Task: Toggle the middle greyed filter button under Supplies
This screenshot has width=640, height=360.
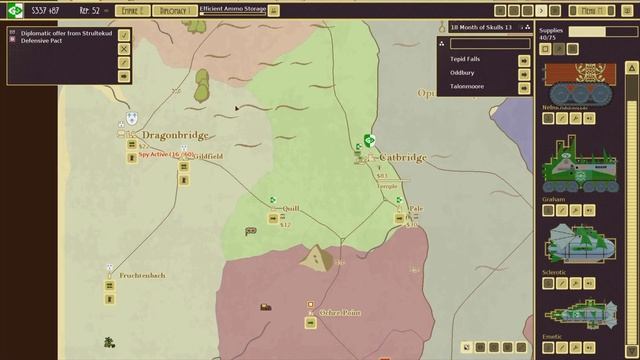Action: click(x=559, y=49)
